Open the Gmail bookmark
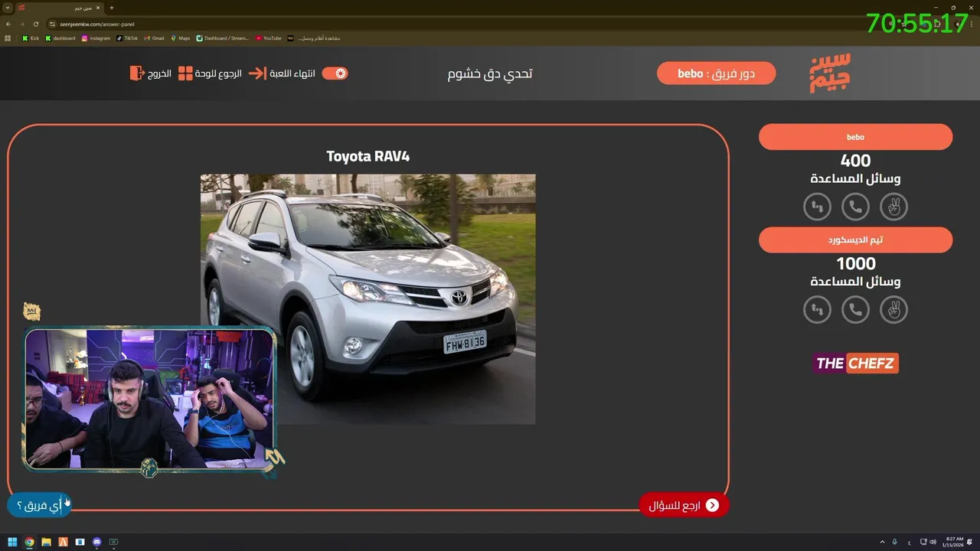The width and height of the screenshot is (980, 551). (x=154, y=37)
